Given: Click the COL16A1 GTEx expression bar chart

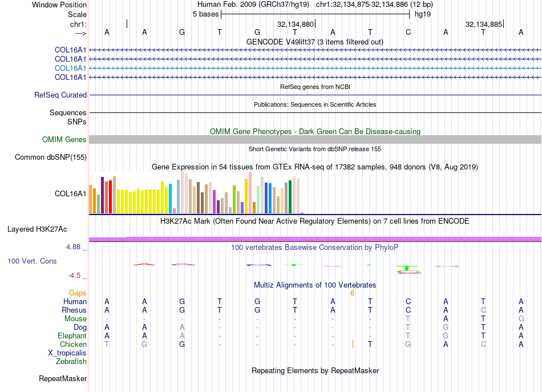Looking at the screenshot, I should [196, 192].
